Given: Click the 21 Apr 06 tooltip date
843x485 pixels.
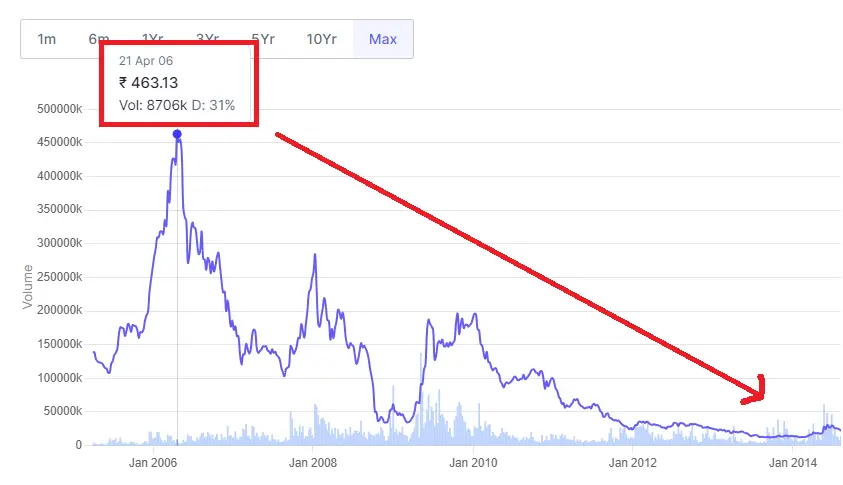Looking at the screenshot, I should pyautogui.click(x=146, y=62).
